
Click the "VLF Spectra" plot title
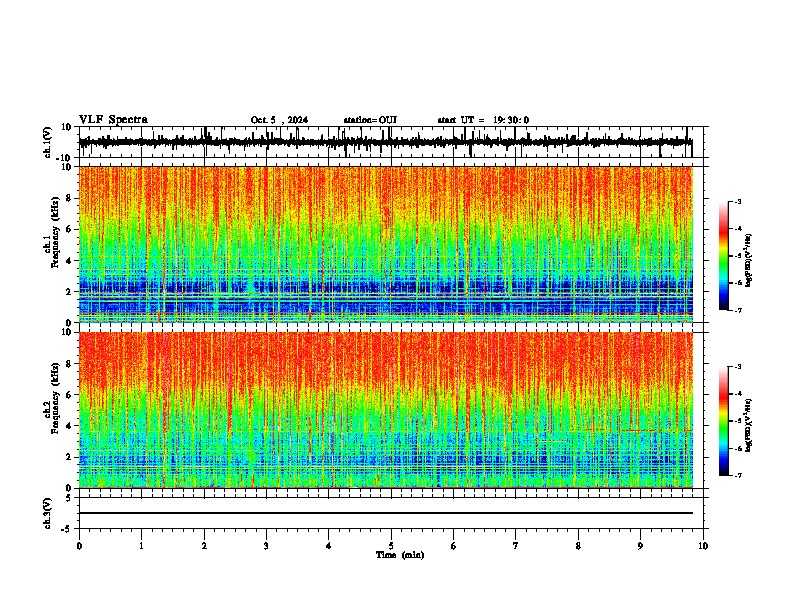[113, 120]
